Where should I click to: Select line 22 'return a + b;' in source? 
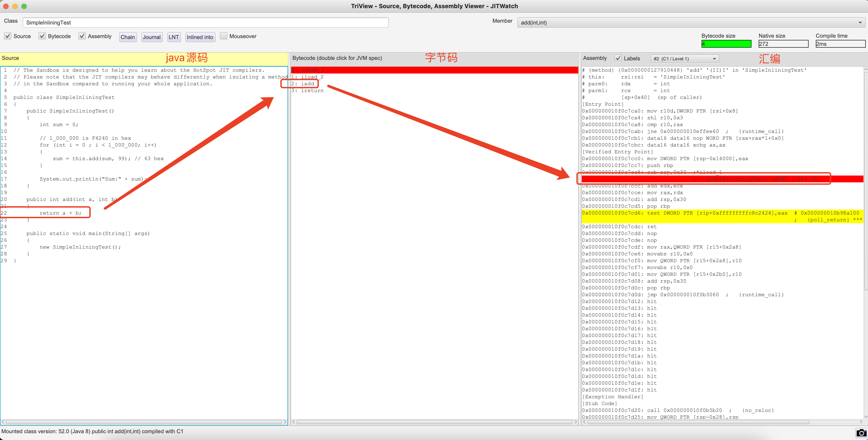(61, 213)
